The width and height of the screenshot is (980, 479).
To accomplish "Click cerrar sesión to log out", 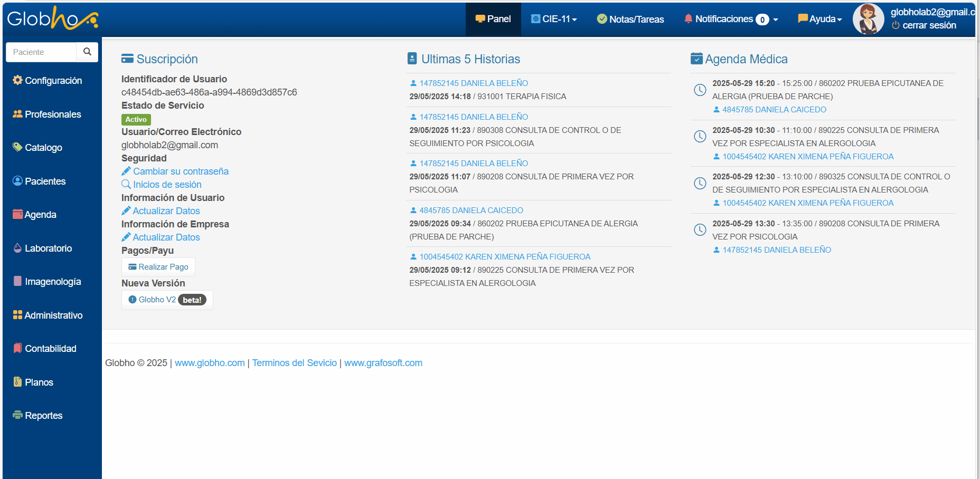I will coord(929,25).
